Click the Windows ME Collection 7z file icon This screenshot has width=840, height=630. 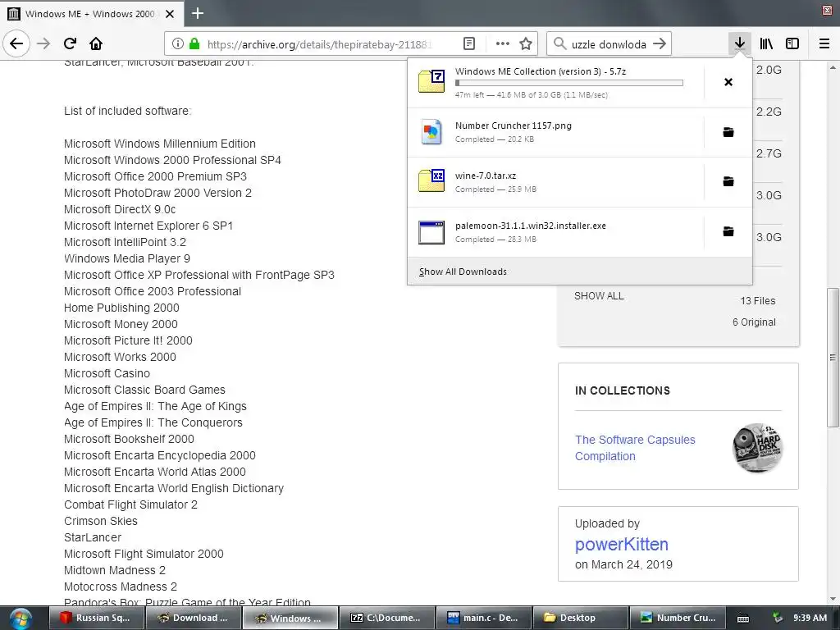tap(431, 81)
